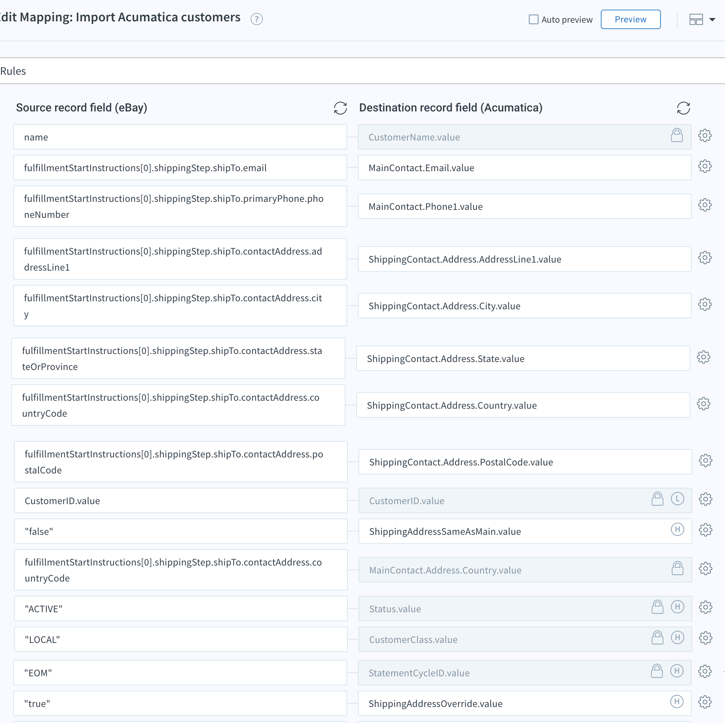Open help icon beside Edit Mapping title

tap(256, 19)
